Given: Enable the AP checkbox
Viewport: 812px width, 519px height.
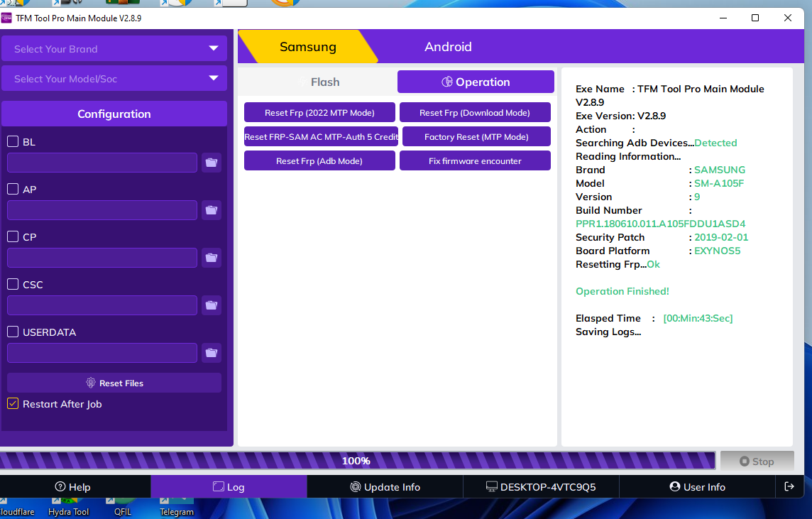Looking at the screenshot, I should point(13,189).
